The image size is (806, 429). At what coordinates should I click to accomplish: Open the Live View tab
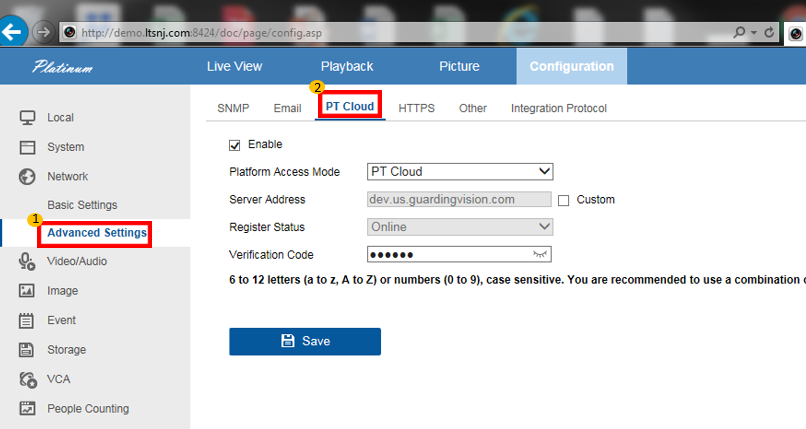pos(234,67)
